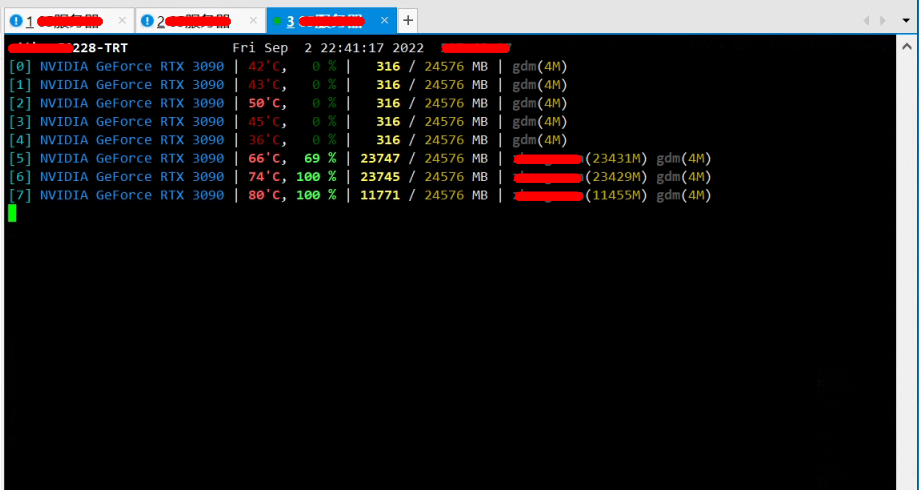This screenshot has width=919, height=490.
Task: Click the 'gdm(4M)' entry on GPU 3 row
Action: [x=540, y=121]
